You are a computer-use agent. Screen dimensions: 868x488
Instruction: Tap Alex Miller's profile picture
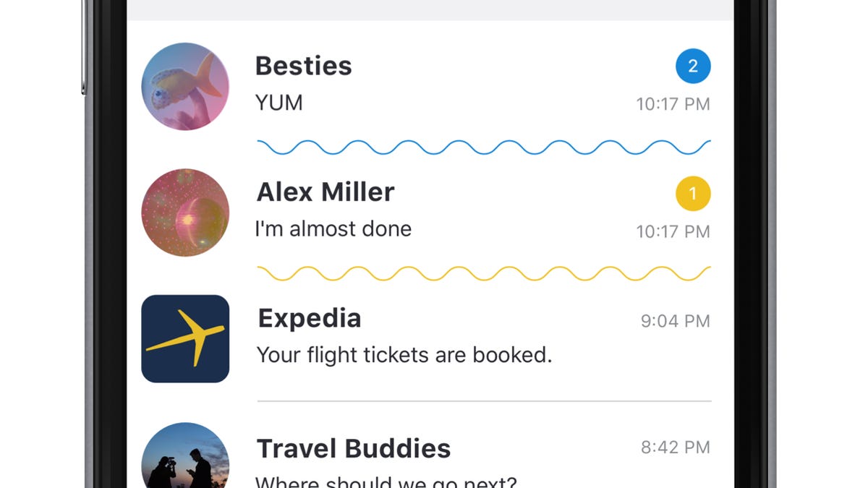(x=185, y=213)
